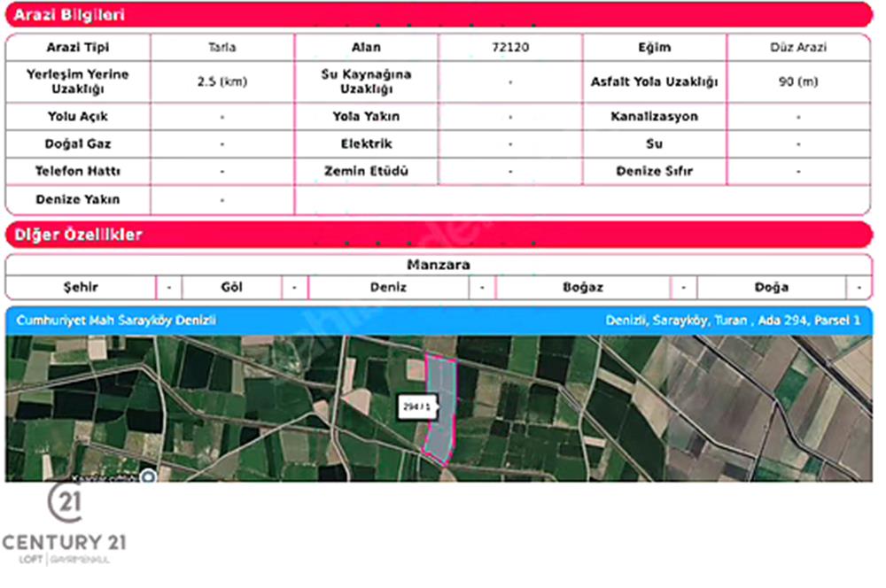Click the "Tarla" value cell
The width and height of the screenshot is (886, 588).
[222, 48]
